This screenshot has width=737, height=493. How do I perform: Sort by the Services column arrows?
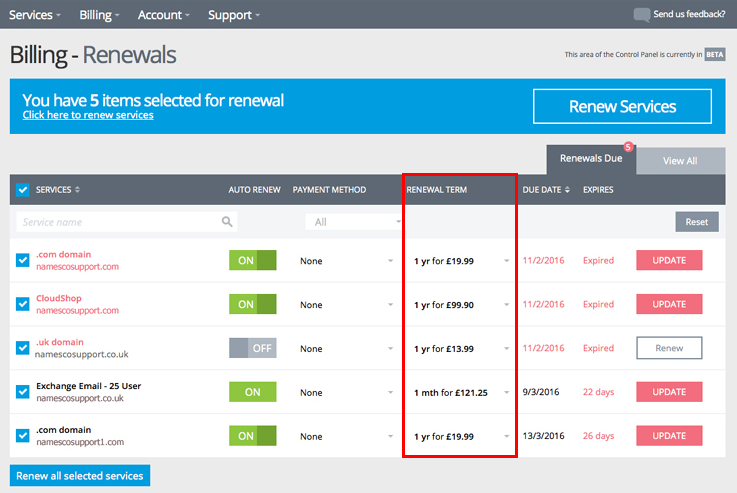tap(77, 189)
